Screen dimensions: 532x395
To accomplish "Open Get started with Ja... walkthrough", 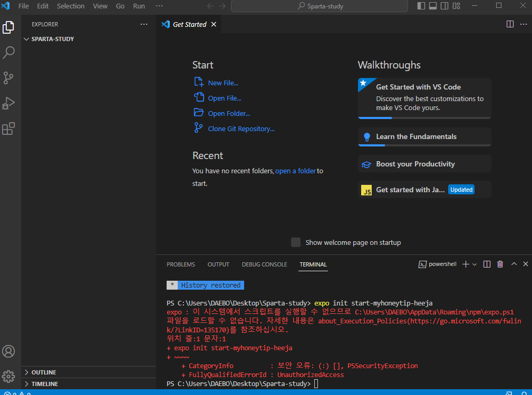I will (424, 190).
